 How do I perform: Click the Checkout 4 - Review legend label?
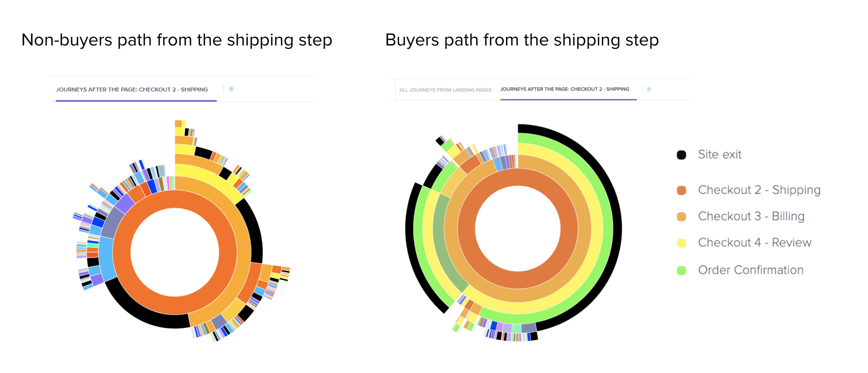click(755, 243)
